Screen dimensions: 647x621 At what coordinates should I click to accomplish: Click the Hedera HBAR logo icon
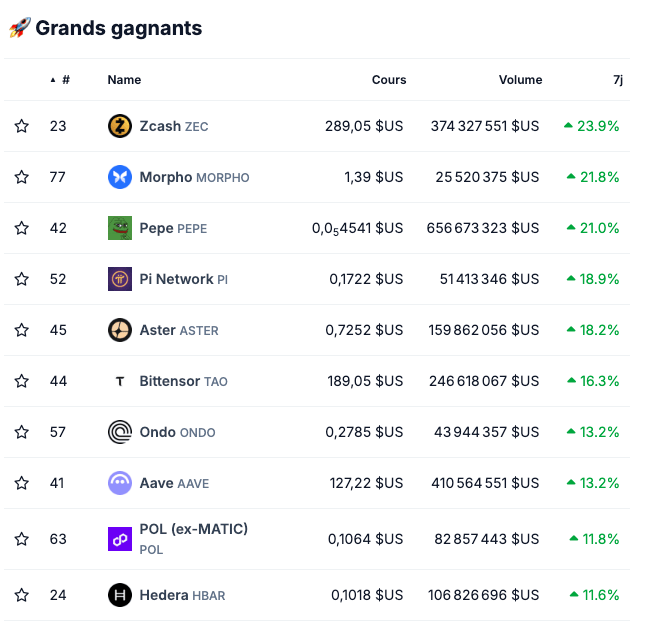[120, 595]
